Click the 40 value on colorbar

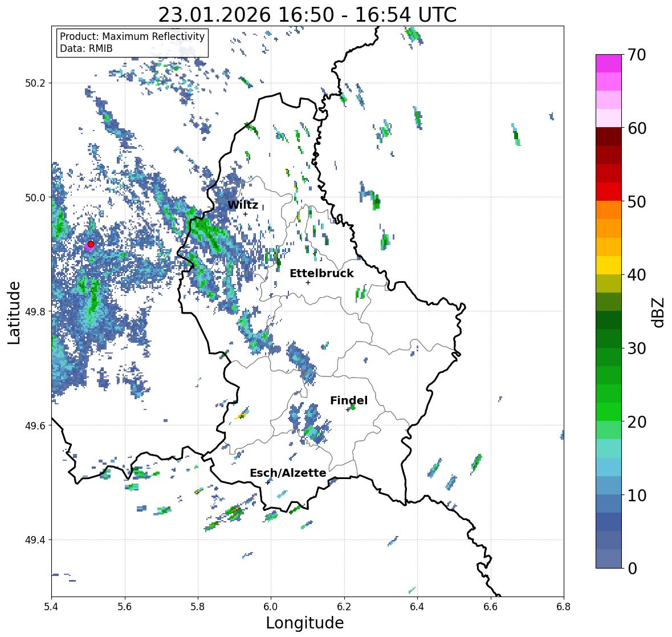pos(637,275)
